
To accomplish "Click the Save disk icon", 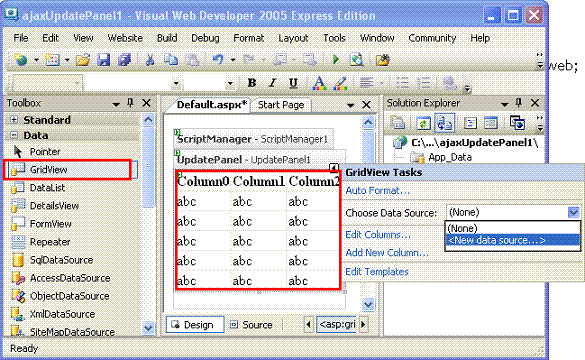I will pyautogui.click(x=103, y=60).
